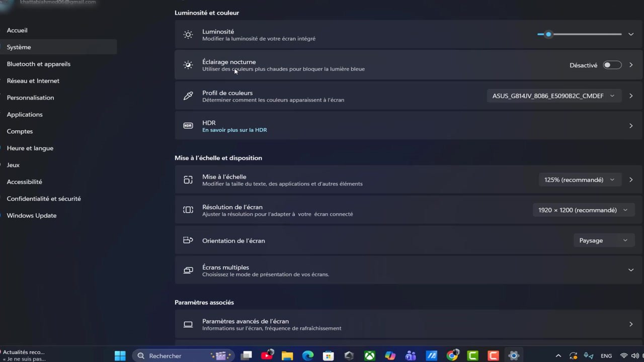Click the Luminosité brightness slider
Viewport: 644px width, 362px height.
click(580, 34)
